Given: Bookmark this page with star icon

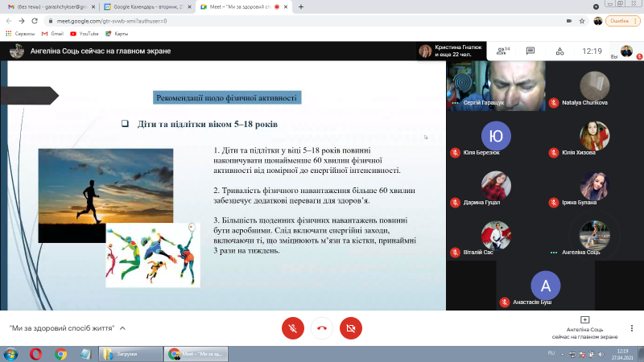Looking at the screenshot, I should pyautogui.click(x=581, y=21).
